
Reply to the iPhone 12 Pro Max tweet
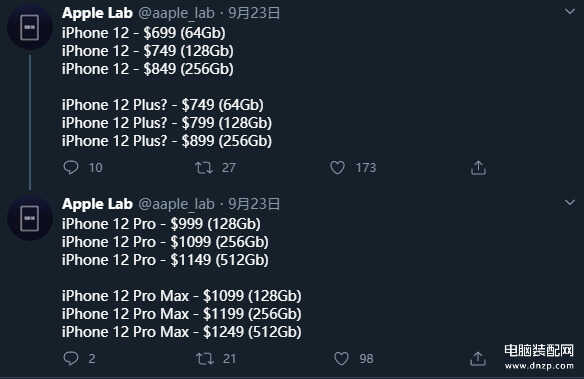click(71, 359)
